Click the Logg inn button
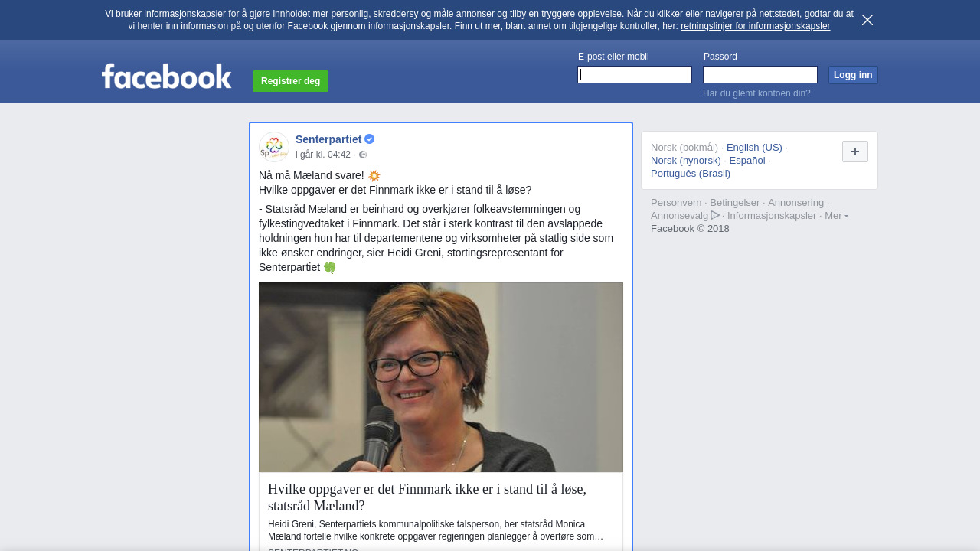Image resolution: width=980 pixels, height=551 pixels. point(853,75)
